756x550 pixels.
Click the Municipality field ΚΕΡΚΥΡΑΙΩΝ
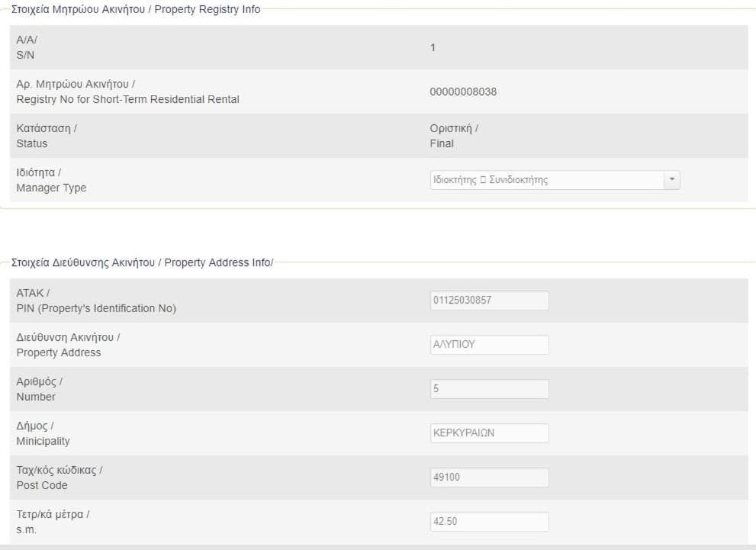489,433
